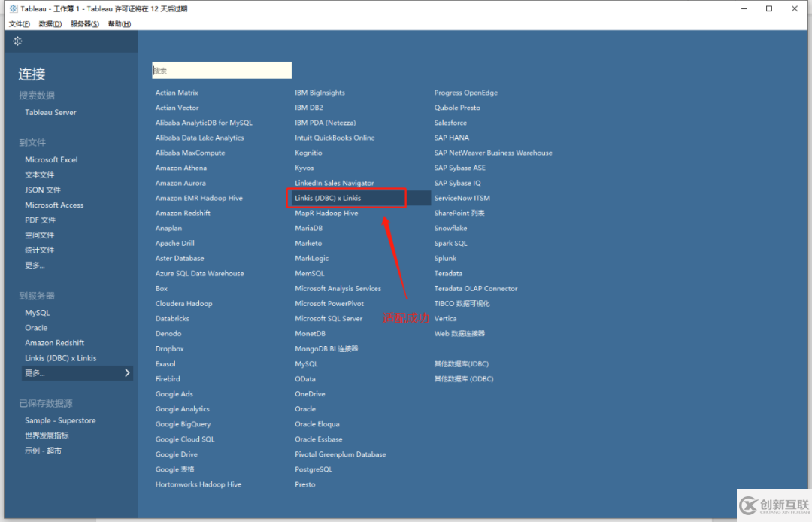Viewport: 812px width, 522px height.
Task: Select Intuit QuickBooks Online connector
Action: coord(335,138)
